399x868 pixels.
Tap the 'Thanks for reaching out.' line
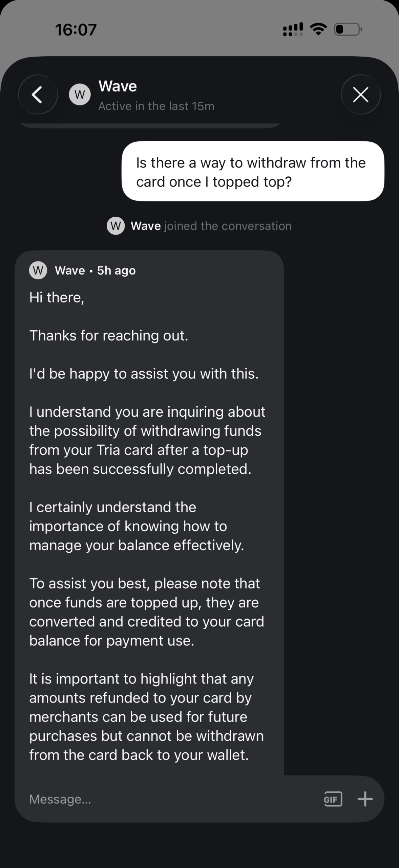click(x=109, y=335)
